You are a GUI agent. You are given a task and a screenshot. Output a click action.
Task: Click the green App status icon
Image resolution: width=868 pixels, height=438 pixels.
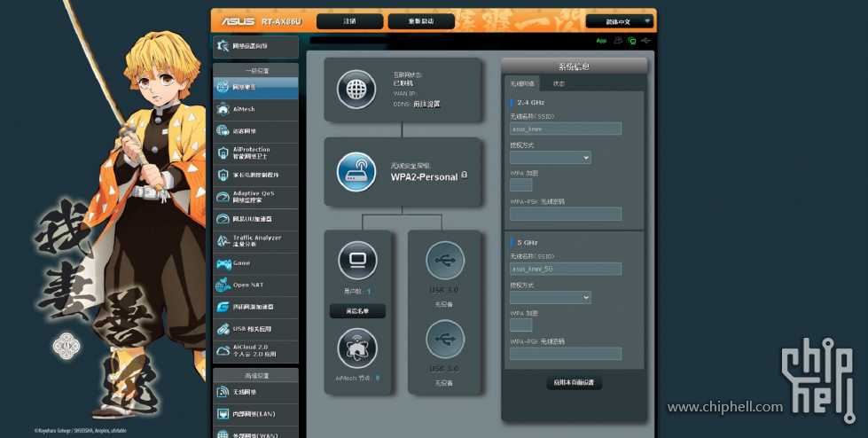click(602, 41)
